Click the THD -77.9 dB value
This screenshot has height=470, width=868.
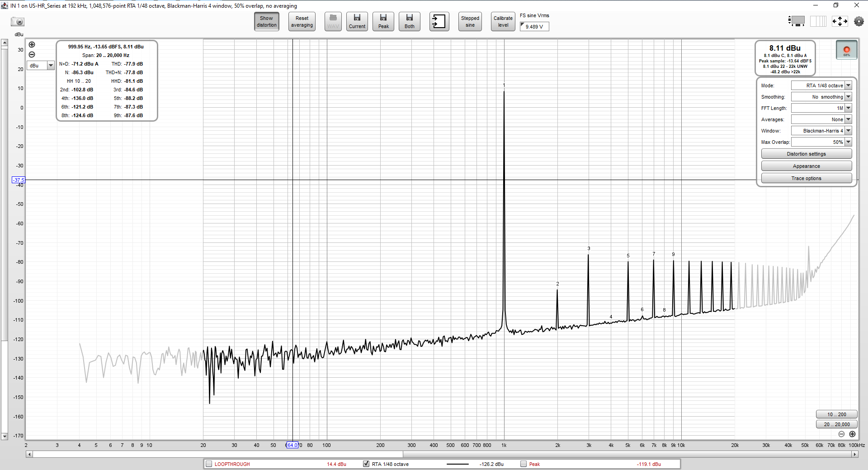(133, 64)
